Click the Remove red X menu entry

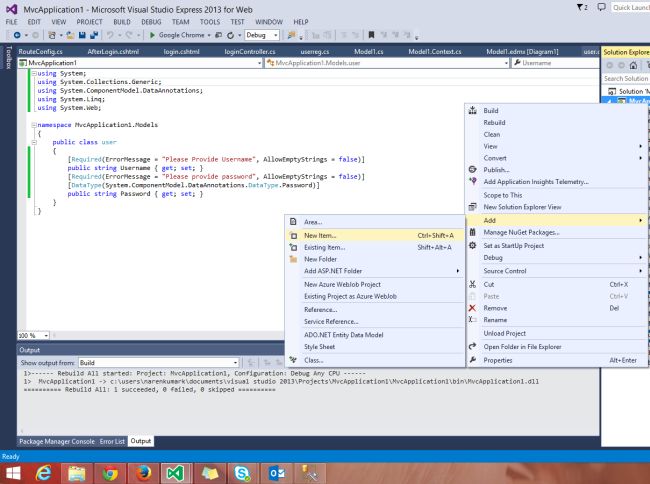497,309
